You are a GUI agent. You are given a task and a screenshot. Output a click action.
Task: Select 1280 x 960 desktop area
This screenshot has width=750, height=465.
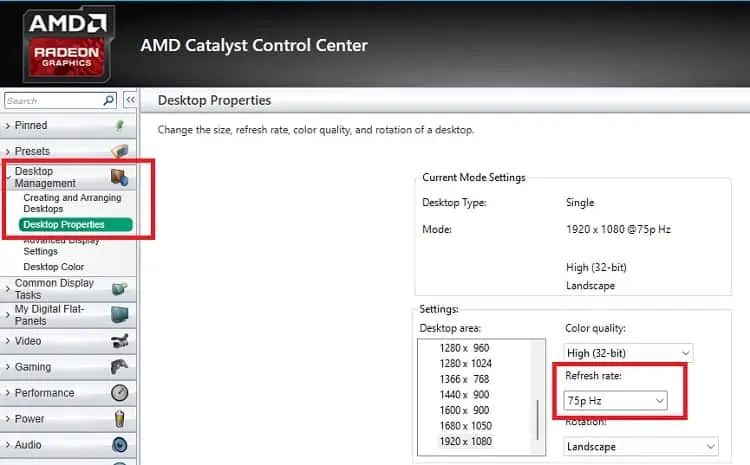(x=464, y=348)
